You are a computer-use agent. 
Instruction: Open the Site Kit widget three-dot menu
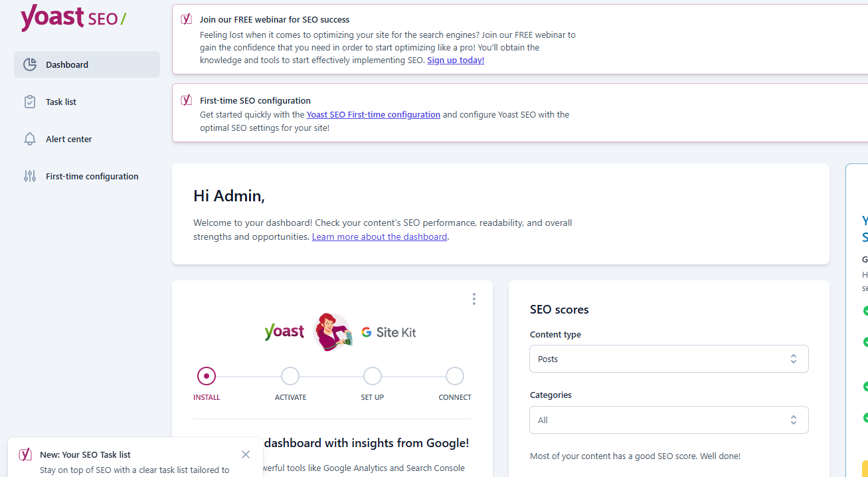[x=474, y=299]
